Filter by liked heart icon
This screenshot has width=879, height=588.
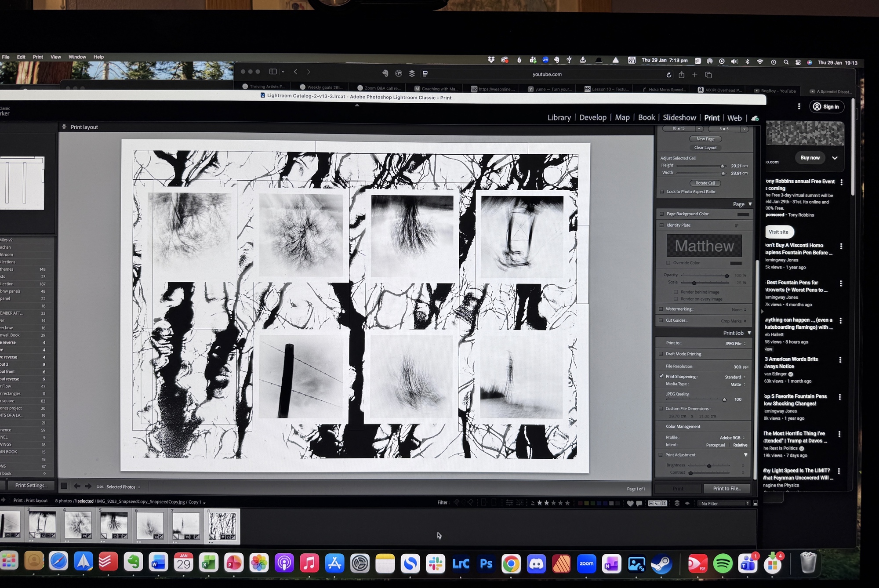630,503
